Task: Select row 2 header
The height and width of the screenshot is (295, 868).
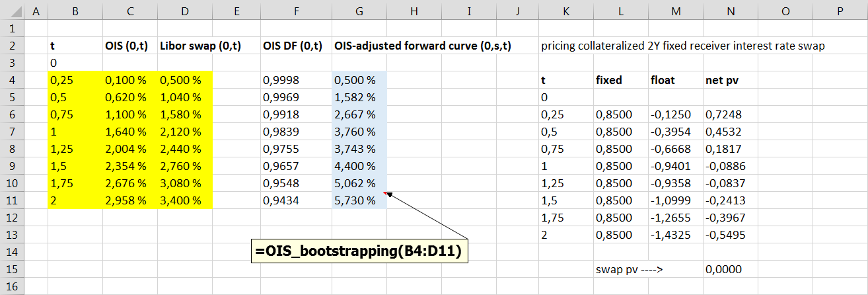Action: (11, 46)
